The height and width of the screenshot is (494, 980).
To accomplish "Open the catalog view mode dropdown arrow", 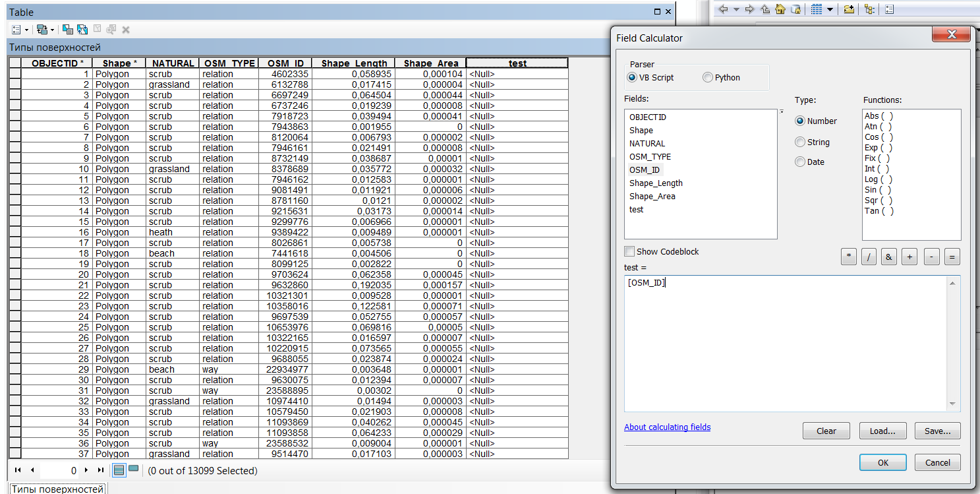I will pyautogui.click(x=830, y=9).
